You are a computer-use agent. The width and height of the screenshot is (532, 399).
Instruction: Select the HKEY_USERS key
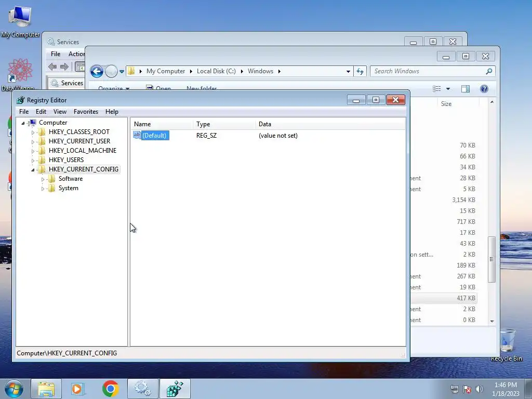coord(66,160)
